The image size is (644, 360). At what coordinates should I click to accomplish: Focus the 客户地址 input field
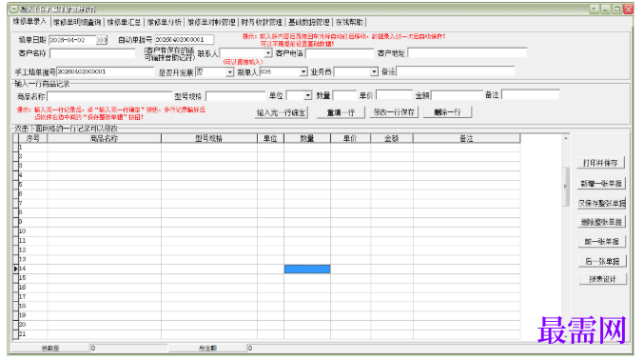[x=467, y=52]
